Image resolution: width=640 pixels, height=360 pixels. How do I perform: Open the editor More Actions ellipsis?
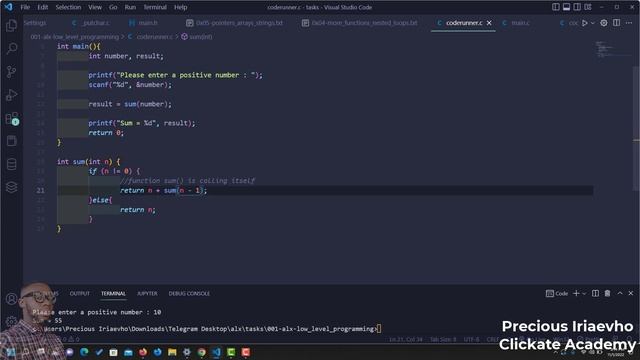tap(629, 23)
